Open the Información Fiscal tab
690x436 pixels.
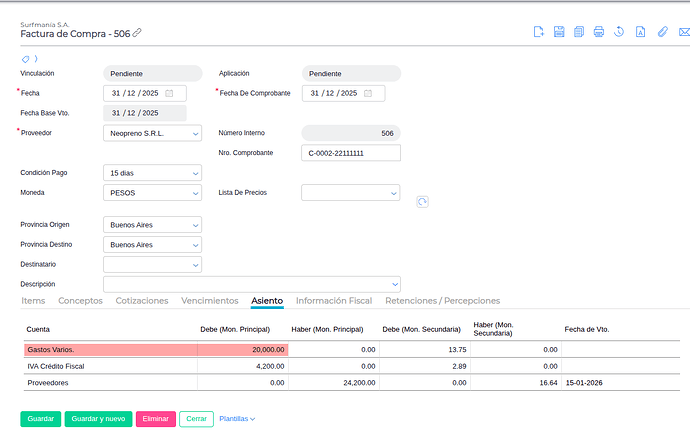[334, 300]
